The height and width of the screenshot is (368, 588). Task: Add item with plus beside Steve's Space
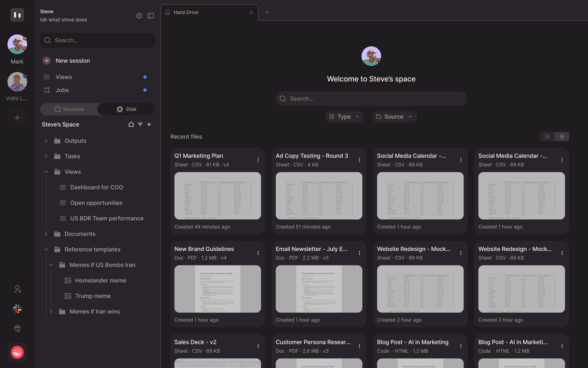click(149, 125)
